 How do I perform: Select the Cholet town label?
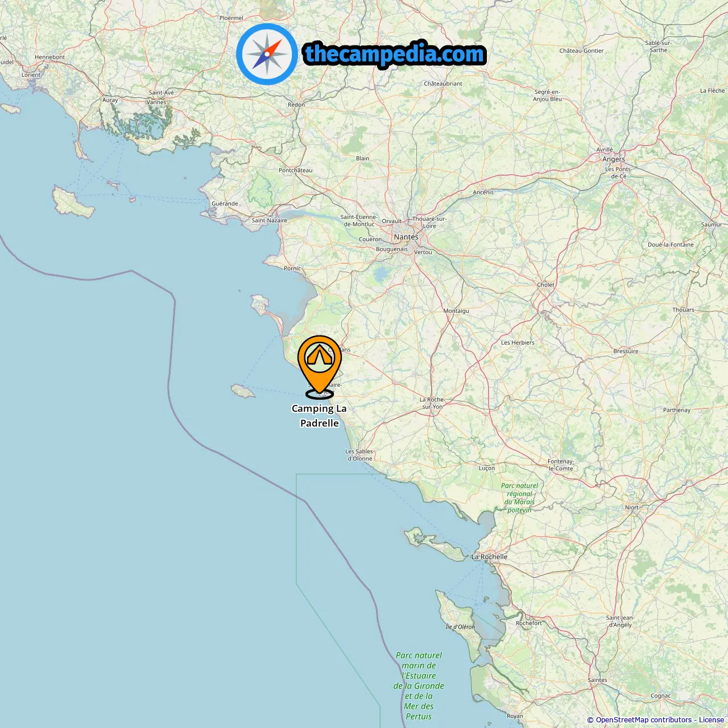545,285
